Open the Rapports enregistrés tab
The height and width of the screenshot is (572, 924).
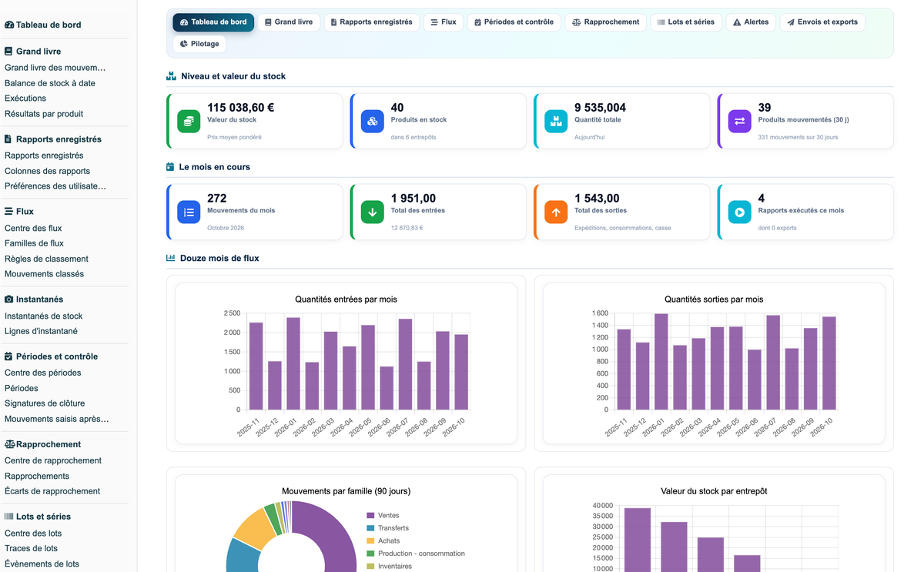(x=371, y=22)
